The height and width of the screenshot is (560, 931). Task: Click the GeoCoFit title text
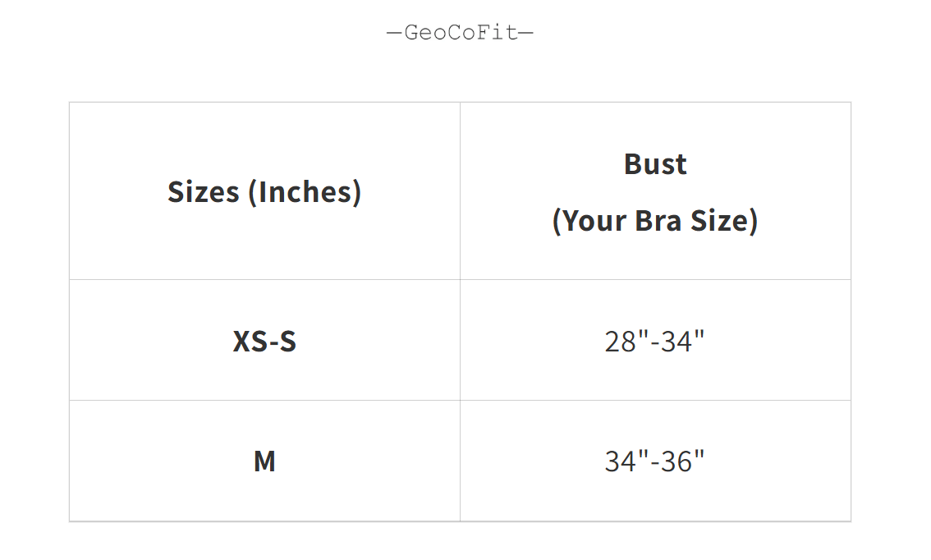click(461, 33)
